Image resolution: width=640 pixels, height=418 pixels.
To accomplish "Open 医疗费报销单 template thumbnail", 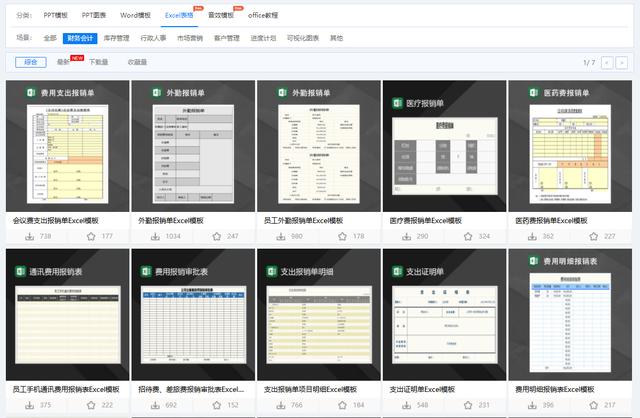I will point(444,146).
